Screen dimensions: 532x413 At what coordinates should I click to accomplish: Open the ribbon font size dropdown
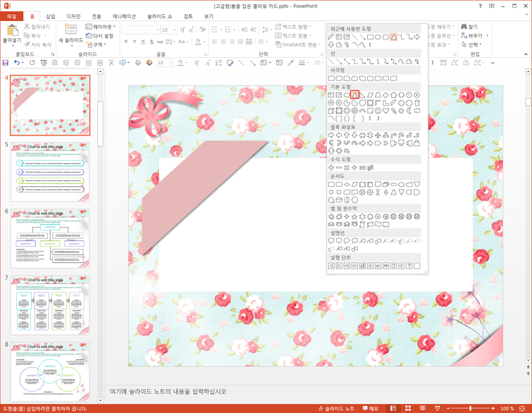[175, 30]
